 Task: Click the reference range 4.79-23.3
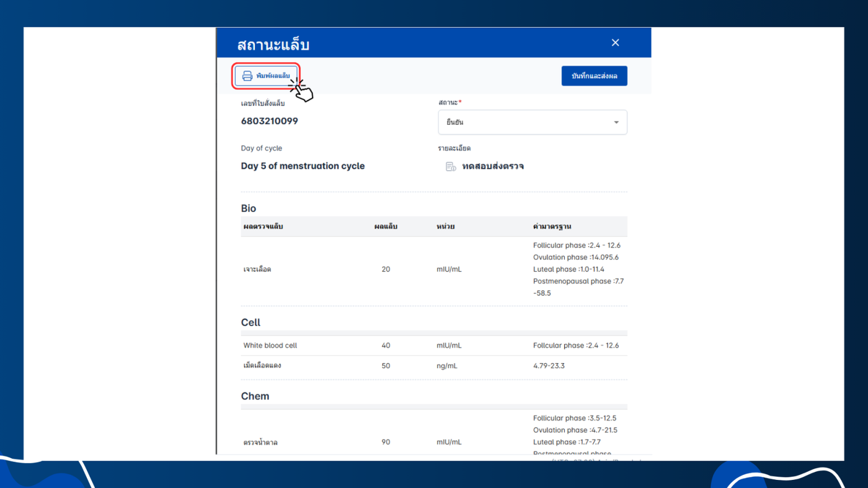(x=549, y=366)
